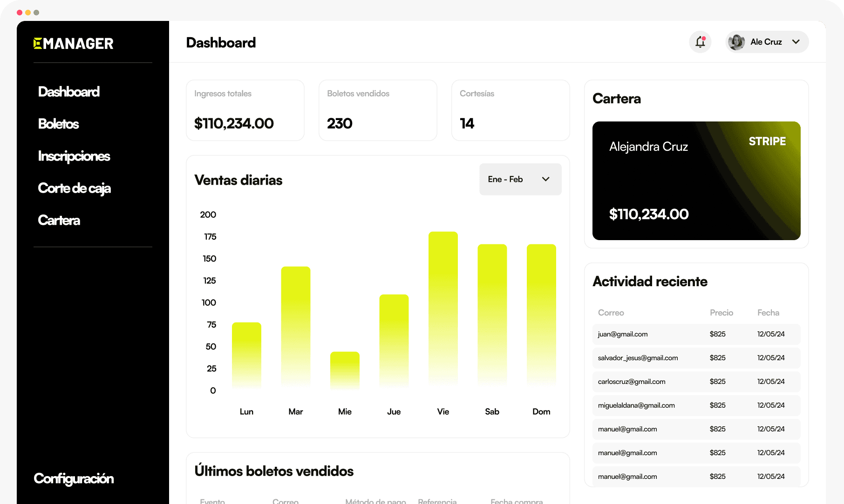The width and height of the screenshot is (844, 504).
Task: Click the Boletos vendidos card showing 230
Action: (x=378, y=110)
